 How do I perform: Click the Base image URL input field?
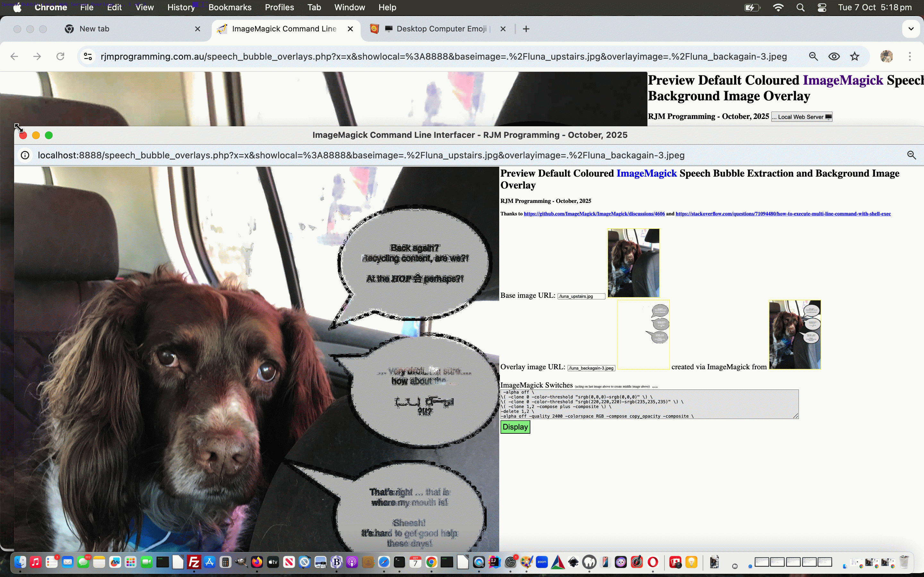pyautogui.click(x=581, y=297)
